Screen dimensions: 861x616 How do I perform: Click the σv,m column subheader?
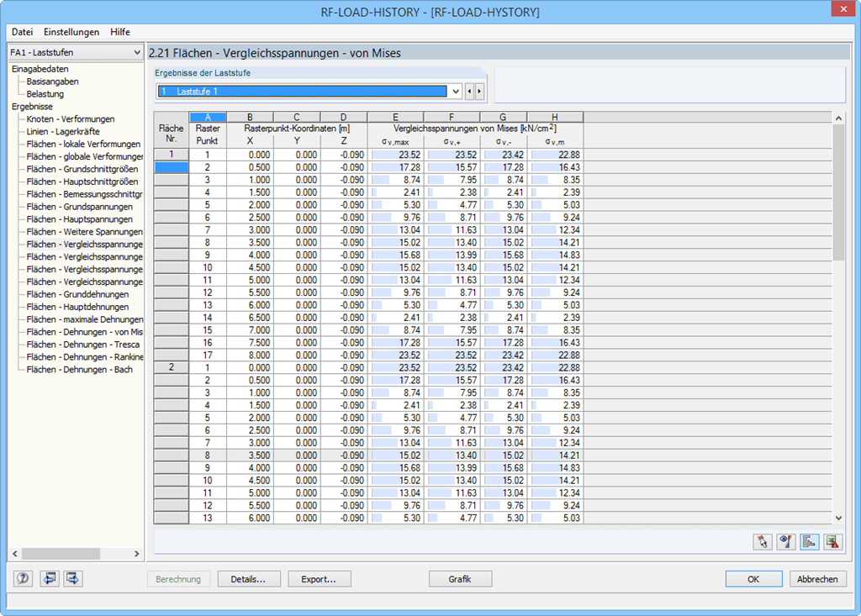(x=555, y=142)
